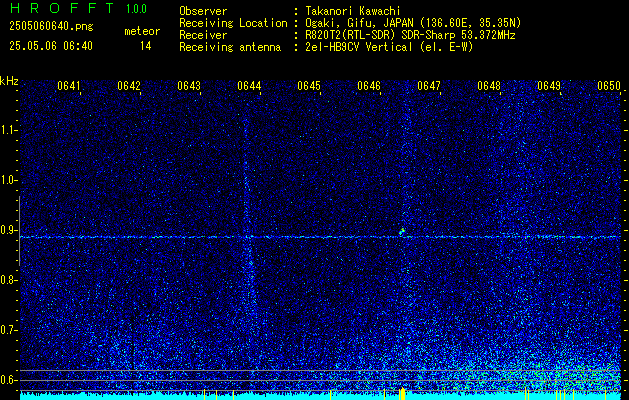Click the 0.6 kHz axis label
629x400 pixels.
(x=8, y=380)
